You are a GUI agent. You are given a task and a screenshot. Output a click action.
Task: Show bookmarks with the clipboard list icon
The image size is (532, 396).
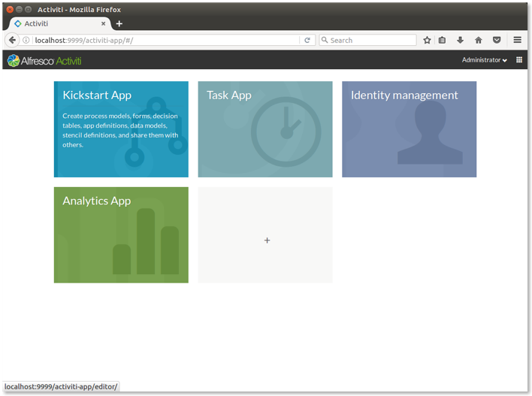[x=443, y=40]
